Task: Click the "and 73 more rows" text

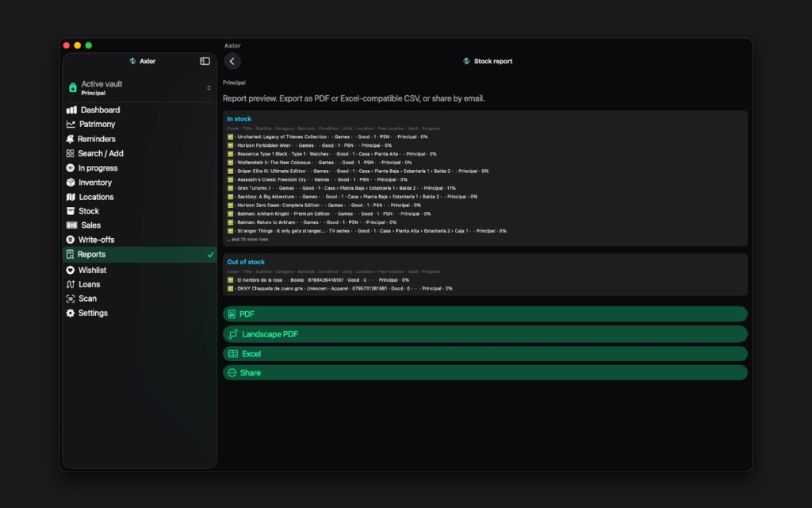Action: 248,240
